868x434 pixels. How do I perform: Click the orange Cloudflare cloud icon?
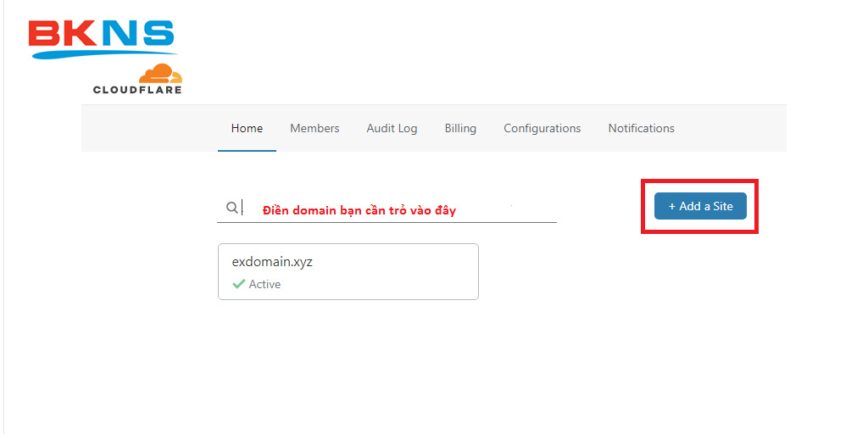[160, 74]
